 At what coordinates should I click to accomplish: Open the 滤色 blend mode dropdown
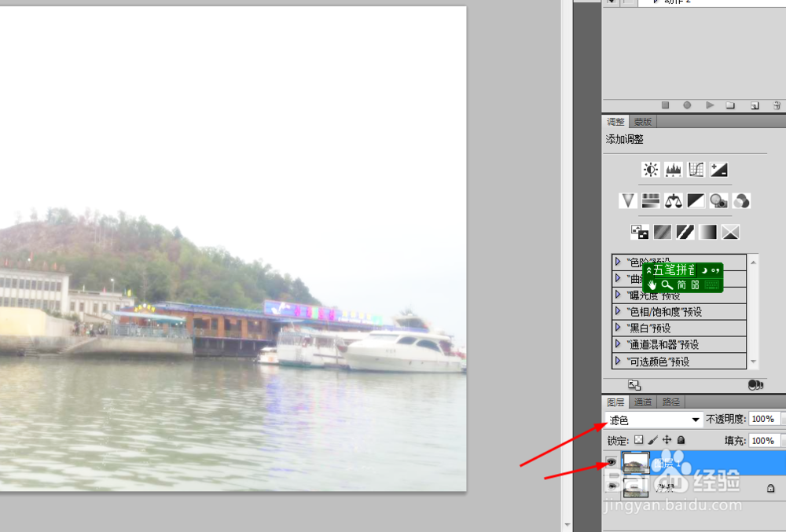click(x=654, y=420)
